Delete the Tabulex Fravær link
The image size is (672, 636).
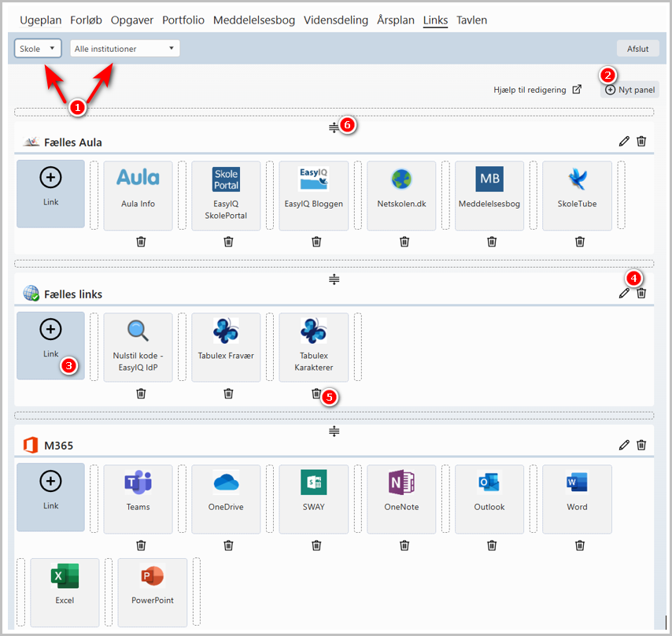pyautogui.click(x=228, y=394)
